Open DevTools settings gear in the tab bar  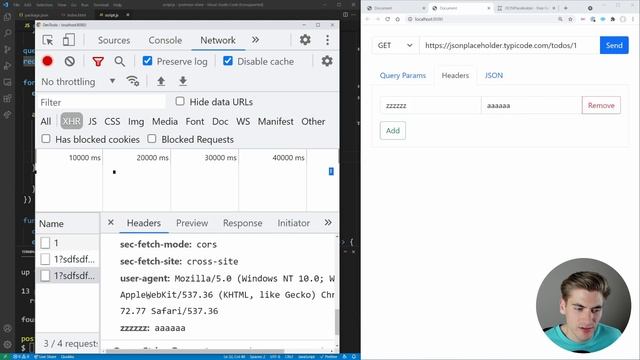pos(305,40)
